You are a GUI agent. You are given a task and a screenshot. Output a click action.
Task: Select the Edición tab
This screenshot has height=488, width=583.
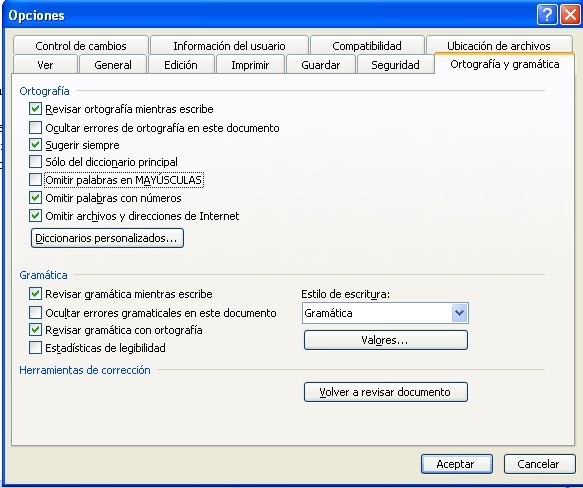pos(181,64)
